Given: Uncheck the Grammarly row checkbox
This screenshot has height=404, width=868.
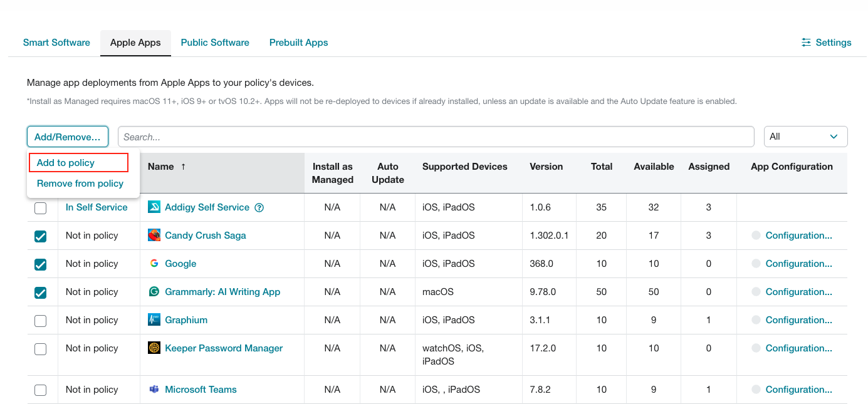Looking at the screenshot, I should [x=41, y=293].
